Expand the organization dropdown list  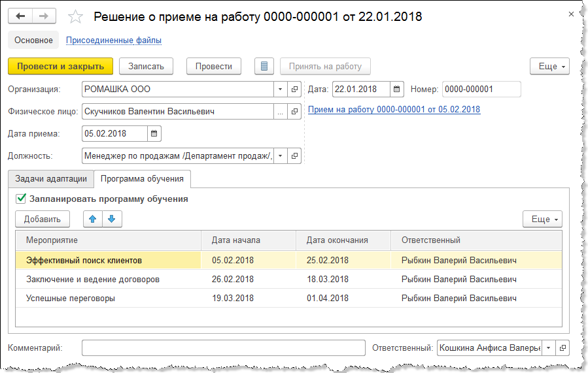coord(280,89)
